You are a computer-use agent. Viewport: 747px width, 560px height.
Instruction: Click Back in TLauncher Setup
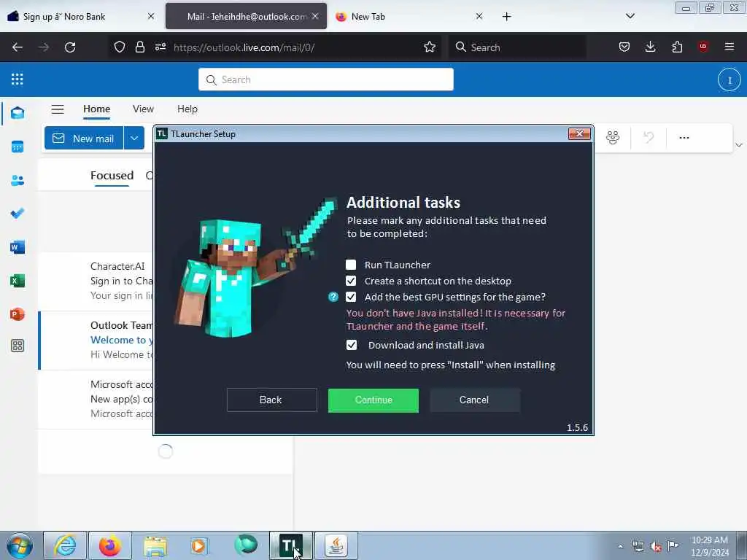(x=271, y=400)
